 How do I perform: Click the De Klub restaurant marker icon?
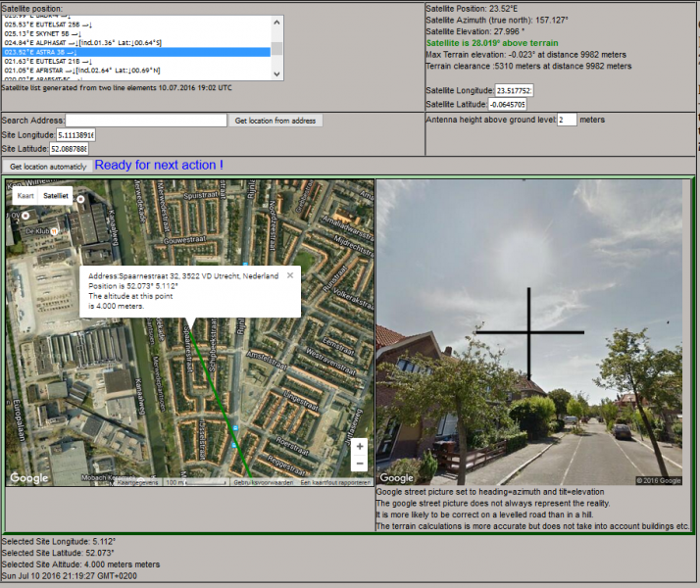point(55,231)
